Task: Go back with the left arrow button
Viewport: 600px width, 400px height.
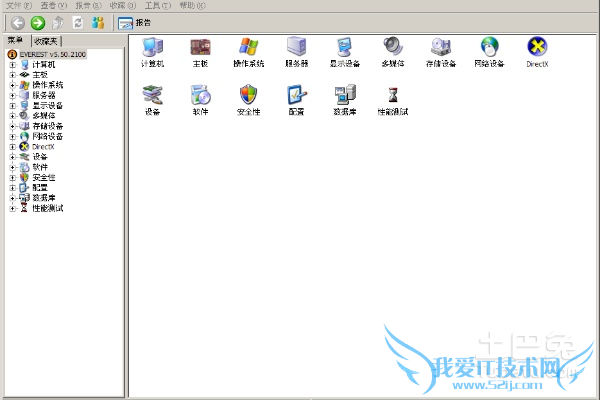Action: click(x=18, y=23)
